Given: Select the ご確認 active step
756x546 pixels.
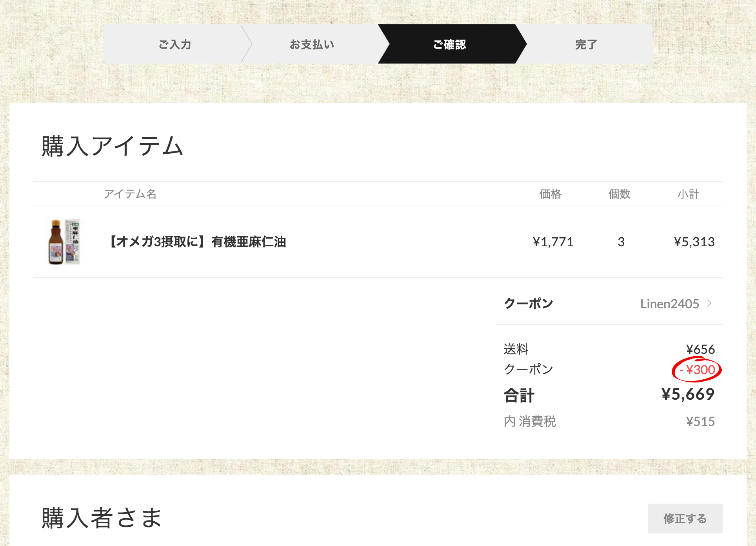Looking at the screenshot, I should pos(449,44).
